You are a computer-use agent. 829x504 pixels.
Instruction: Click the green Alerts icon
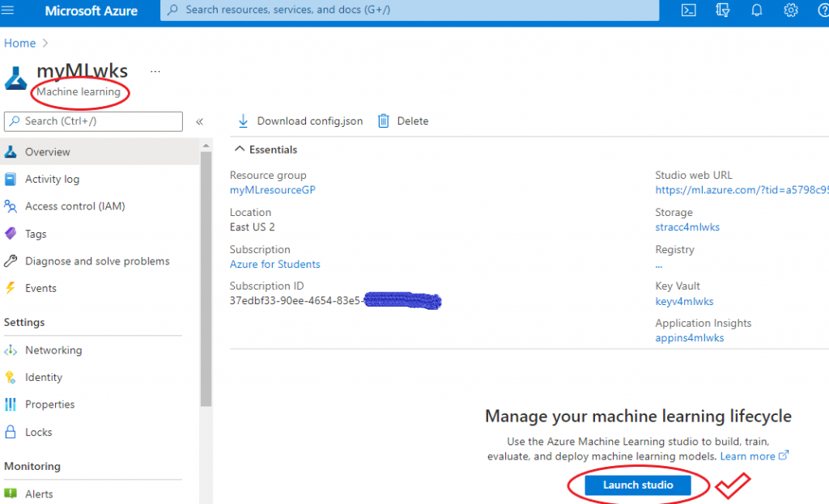point(10,493)
